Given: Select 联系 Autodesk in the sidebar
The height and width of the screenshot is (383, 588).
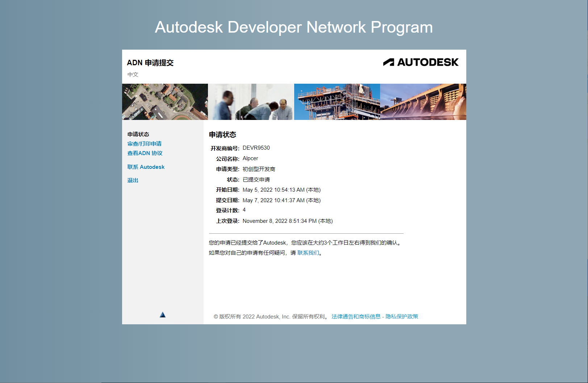Looking at the screenshot, I should click(146, 167).
